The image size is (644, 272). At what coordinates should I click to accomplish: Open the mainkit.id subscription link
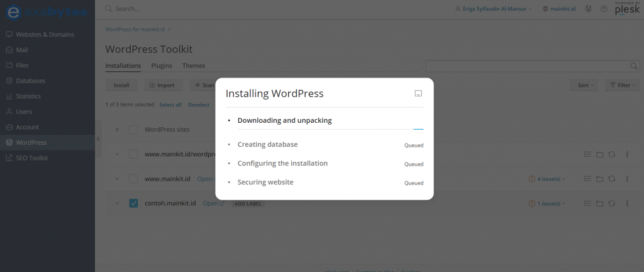(559, 9)
